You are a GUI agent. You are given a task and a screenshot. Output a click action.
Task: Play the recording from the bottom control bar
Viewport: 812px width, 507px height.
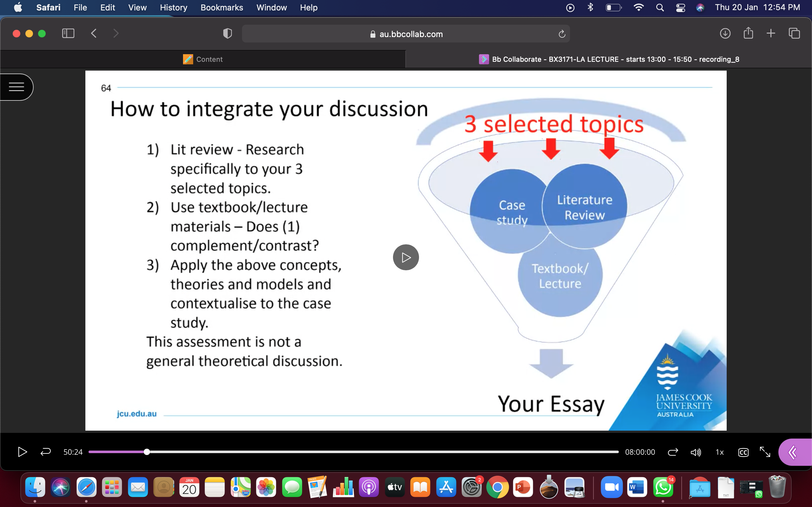coord(22,452)
